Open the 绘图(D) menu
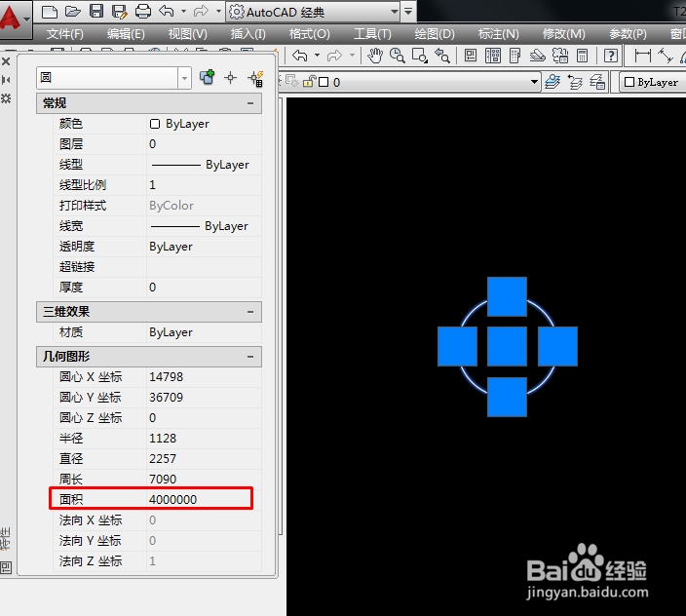Screen dimensions: 686x616 pyautogui.click(x=435, y=34)
